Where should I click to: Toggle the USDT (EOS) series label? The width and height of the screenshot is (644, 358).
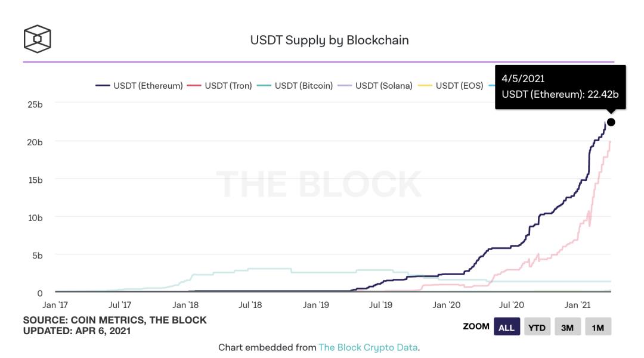[x=459, y=86]
